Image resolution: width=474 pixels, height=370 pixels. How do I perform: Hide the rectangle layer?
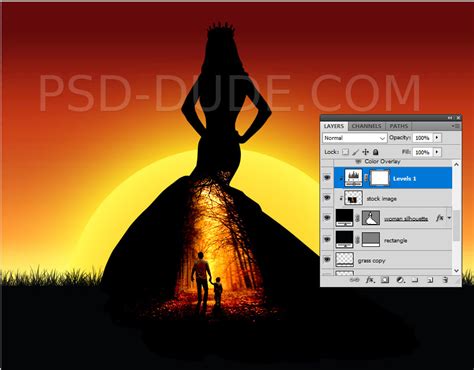click(x=327, y=240)
